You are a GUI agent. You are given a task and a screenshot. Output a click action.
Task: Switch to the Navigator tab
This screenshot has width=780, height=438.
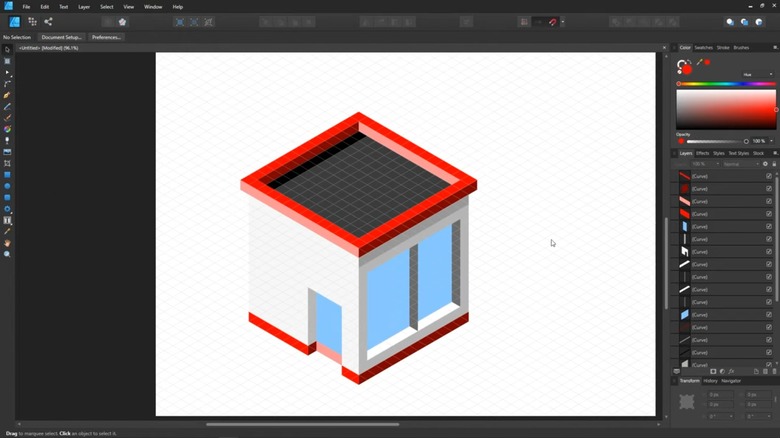(x=731, y=381)
